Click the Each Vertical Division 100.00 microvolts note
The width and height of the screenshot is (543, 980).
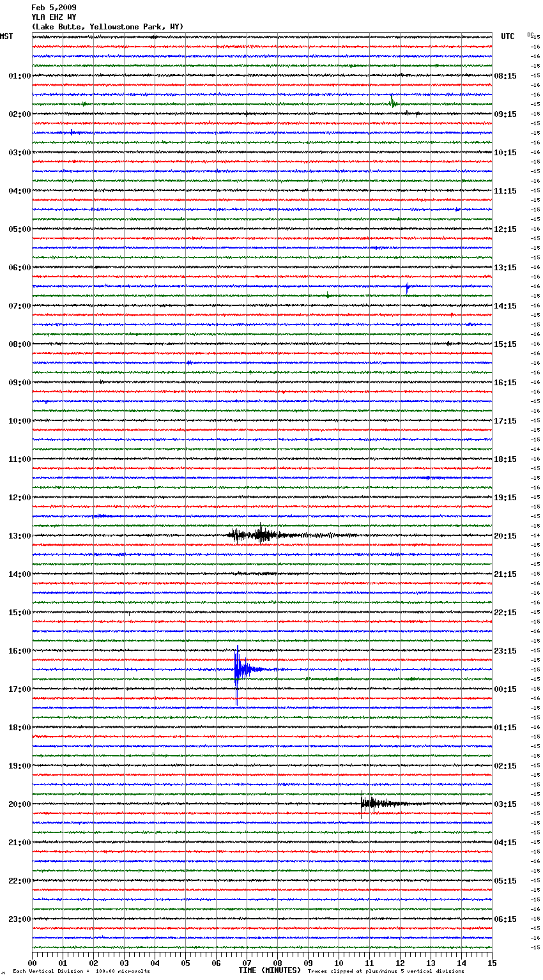[81, 972]
